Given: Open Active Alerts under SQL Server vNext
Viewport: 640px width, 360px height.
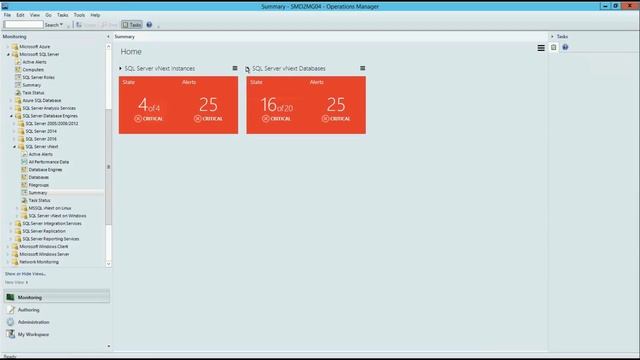Looking at the screenshot, I should coord(40,154).
